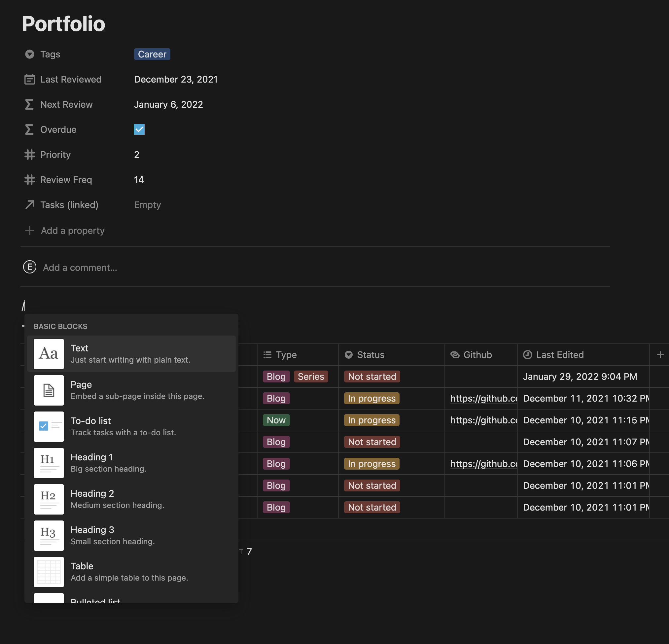Viewport: 669px width, 644px height.
Task: Click the Page block icon
Action: point(49,390)
